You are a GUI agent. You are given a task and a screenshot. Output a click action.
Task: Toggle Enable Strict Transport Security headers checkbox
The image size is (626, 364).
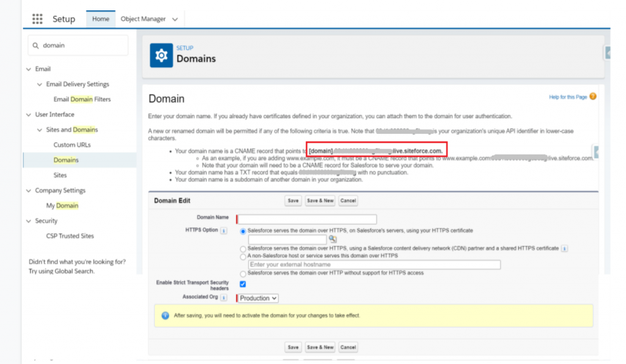243,285
